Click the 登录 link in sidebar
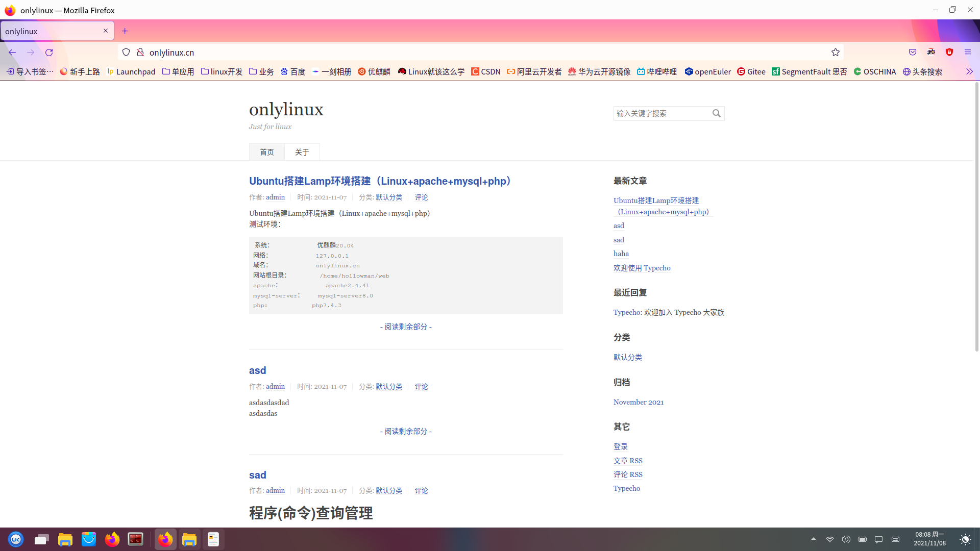 621,446
